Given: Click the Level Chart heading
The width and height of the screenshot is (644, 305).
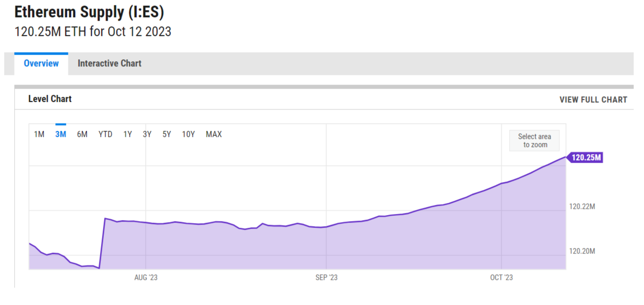Looking at the screenshot, I should click(50, 99).
